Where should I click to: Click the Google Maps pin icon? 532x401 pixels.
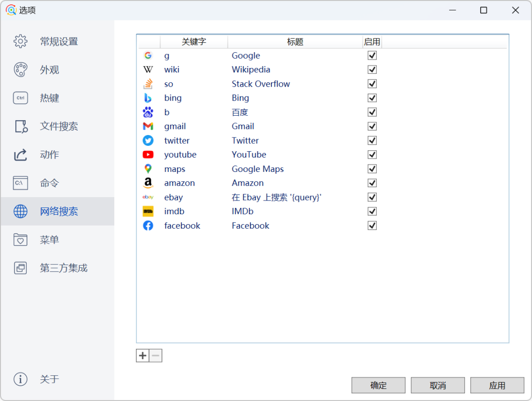pos(148,168)
